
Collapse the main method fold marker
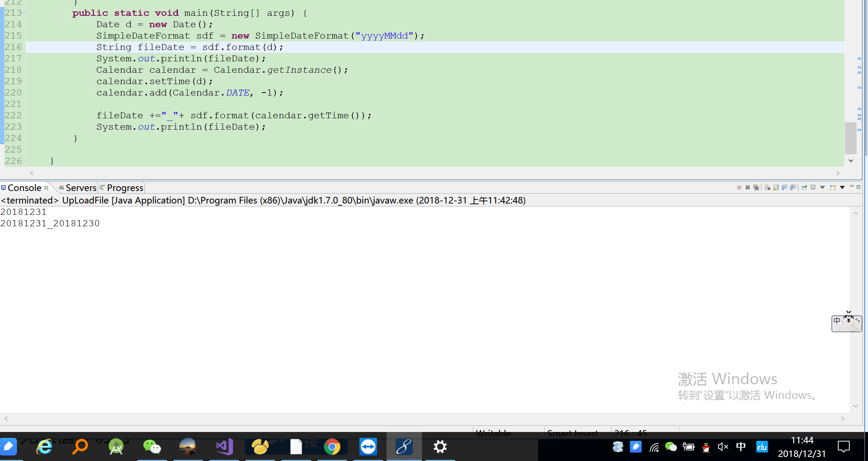24,13
